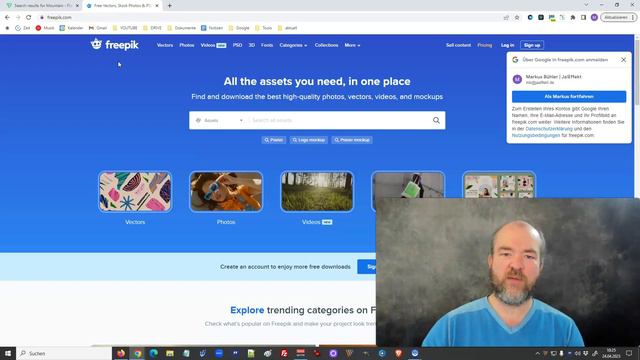
Task: Click the Als Markus fortfahren button
Action: click(569, 97)
